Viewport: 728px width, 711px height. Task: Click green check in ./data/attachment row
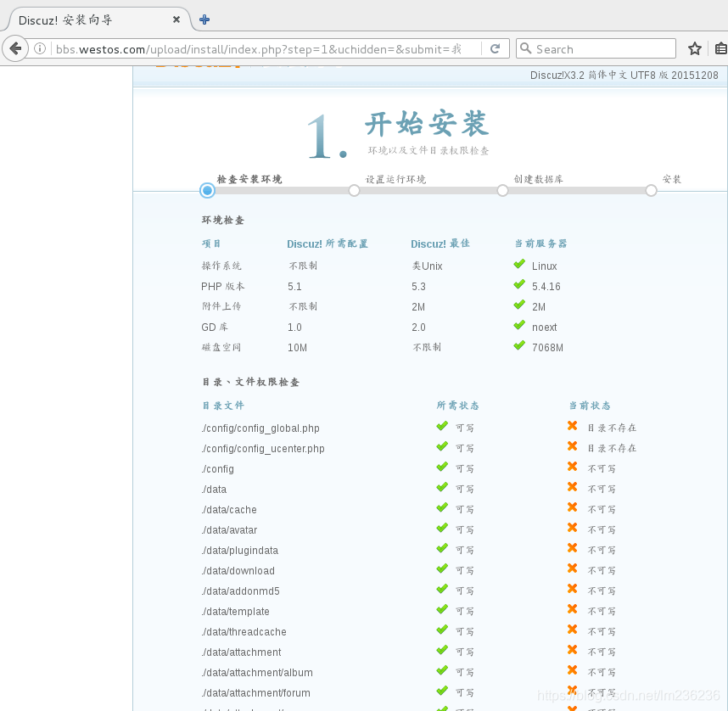[x=442, y=650]
